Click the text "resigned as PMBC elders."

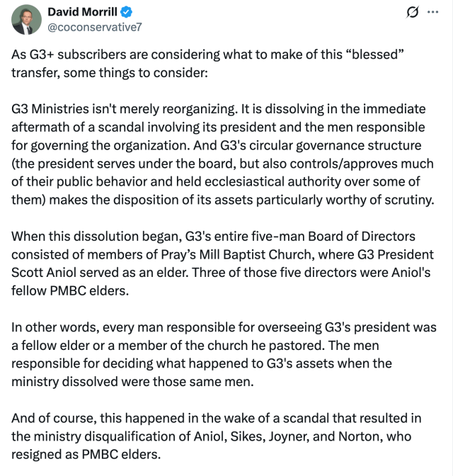(x=86, y=455)
